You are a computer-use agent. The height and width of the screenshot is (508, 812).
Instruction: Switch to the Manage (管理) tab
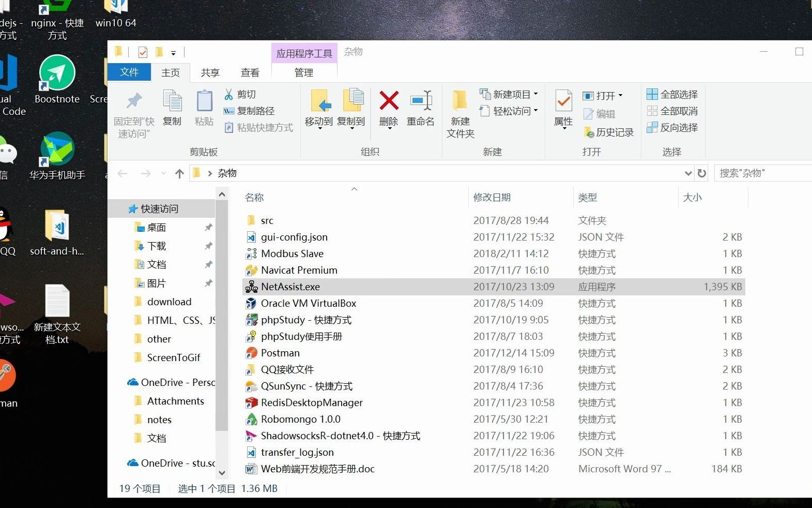click(x=304, y=72)
